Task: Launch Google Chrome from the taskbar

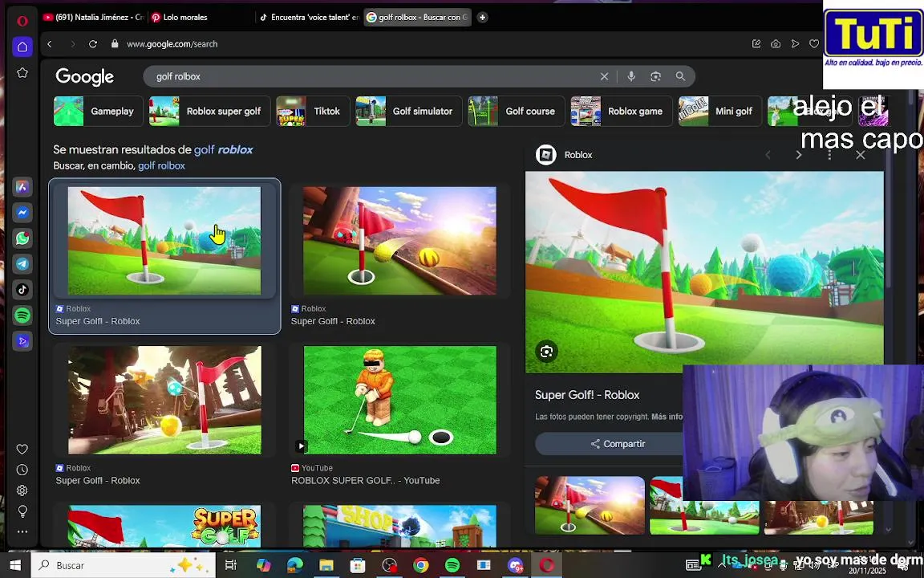Action: tap(421, 565)
